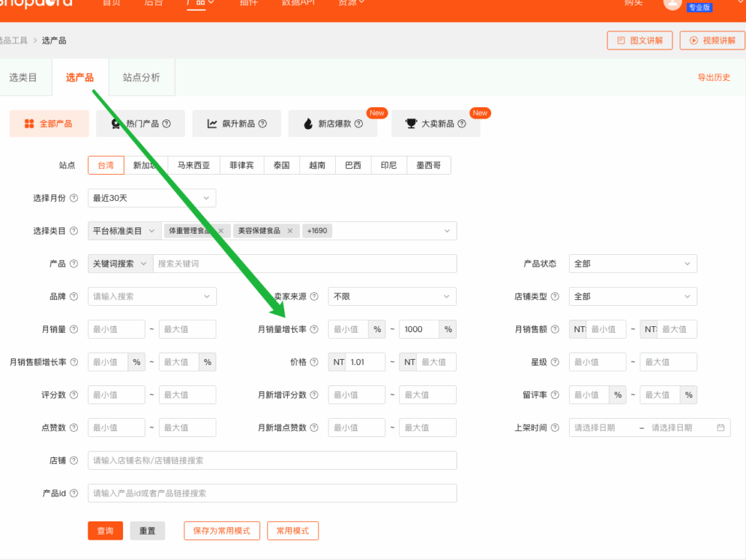This screenshot has width=746, height=560.
Task: Click the help icon next to 选择月份
Action: coord(74,198)
